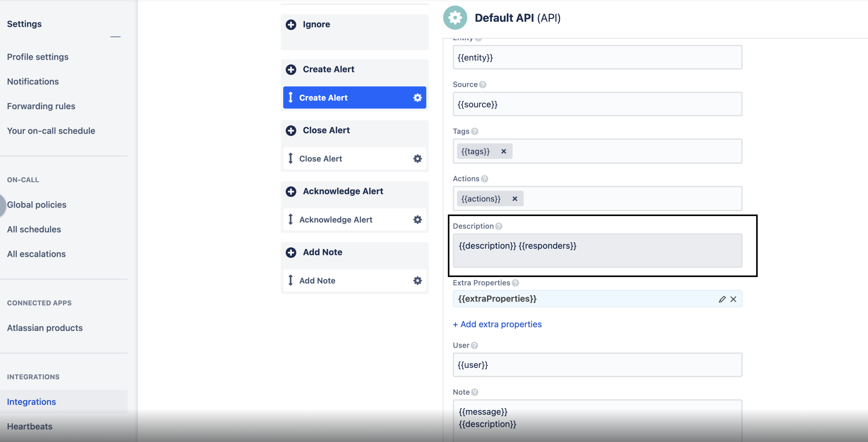Click the plus icon beside Close Alert heading
Image resolution: width=868 pixels, height=442 pixels.
tap(291, 130)
